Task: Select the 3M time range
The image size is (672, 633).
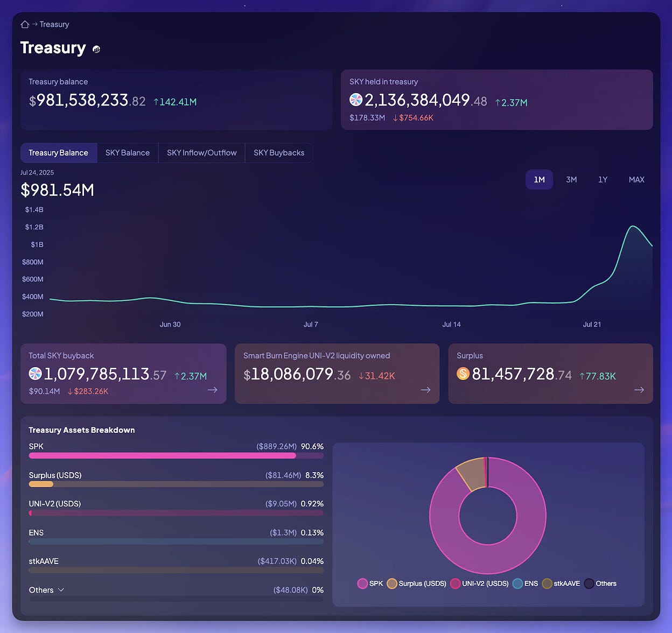Action: click(x=571, y=180)
